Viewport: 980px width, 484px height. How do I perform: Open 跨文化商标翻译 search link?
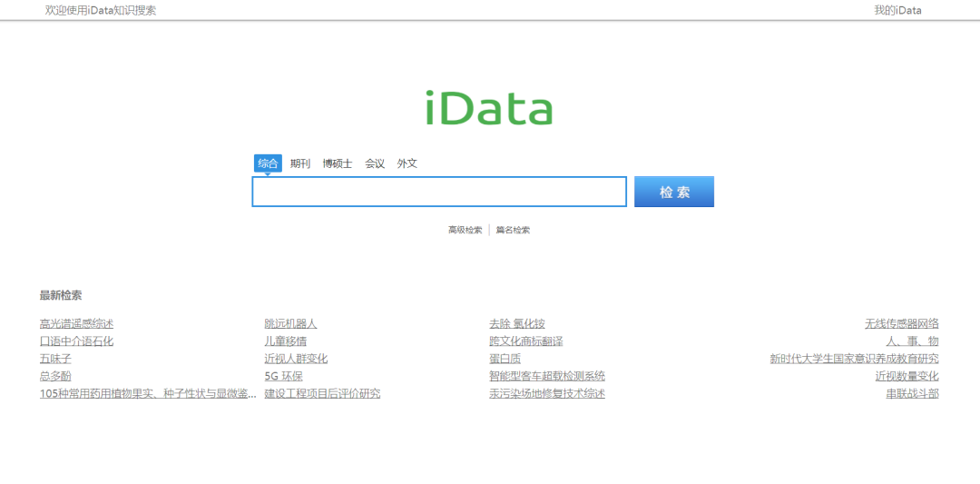(526, 341)
